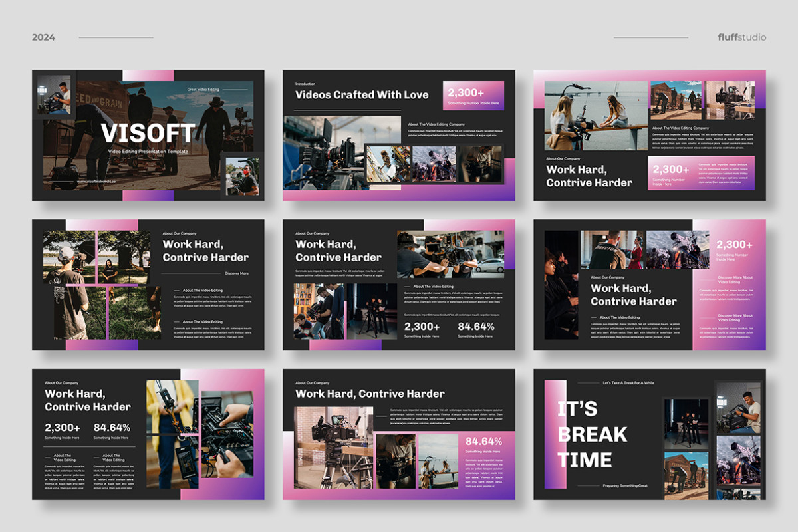Click the Videos Crafted With Love heading
Image resolution: width=798 pixels, height=532 pixels.
(362, 95)
